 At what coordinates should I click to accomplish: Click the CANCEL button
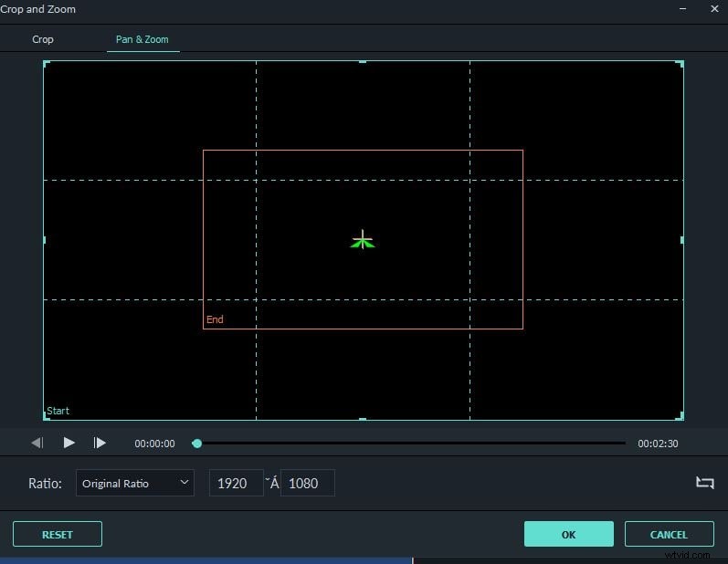(x=669, y=534)
